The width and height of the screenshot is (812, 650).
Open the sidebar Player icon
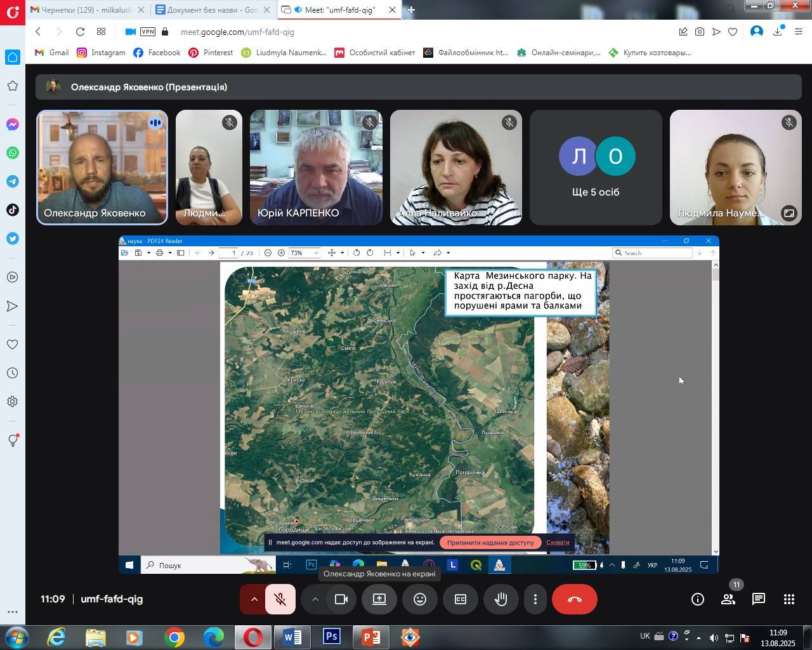[13, 277]
